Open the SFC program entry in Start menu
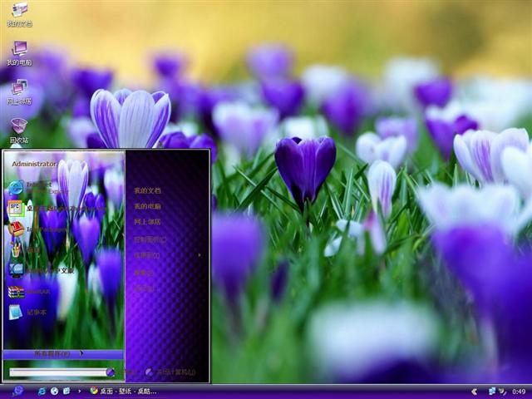This screenshot has height=399, width=532. [x=56, y=209]
